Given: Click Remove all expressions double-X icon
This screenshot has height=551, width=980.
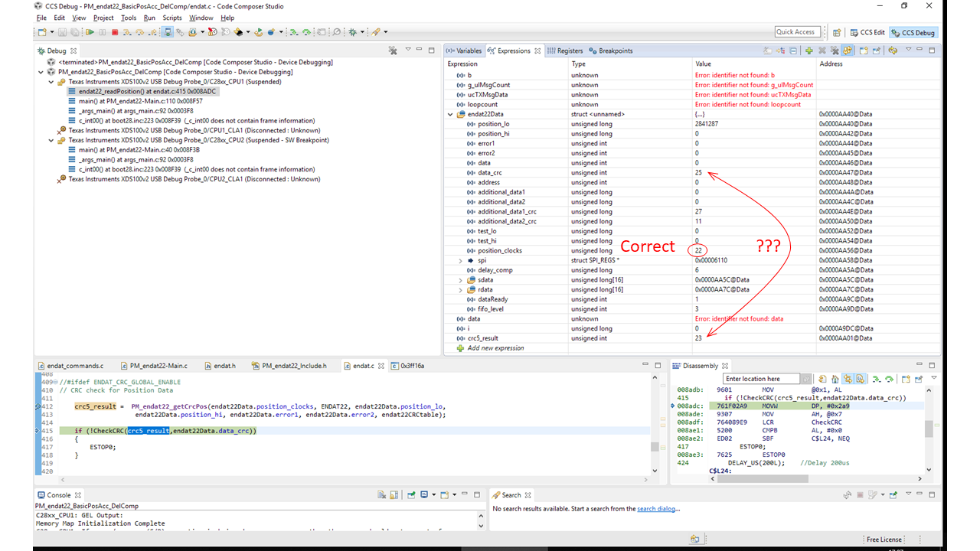Looking at the screenshot, I should [834, 51].
